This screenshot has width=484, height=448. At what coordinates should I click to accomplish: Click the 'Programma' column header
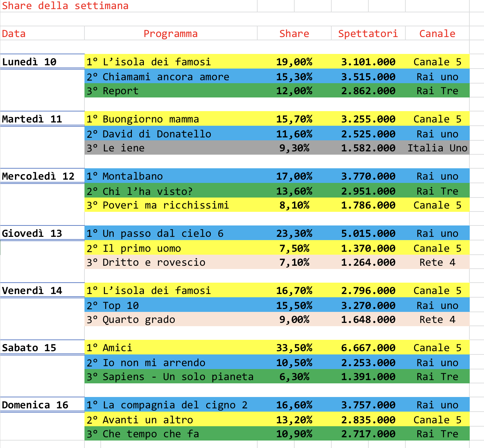171,33
